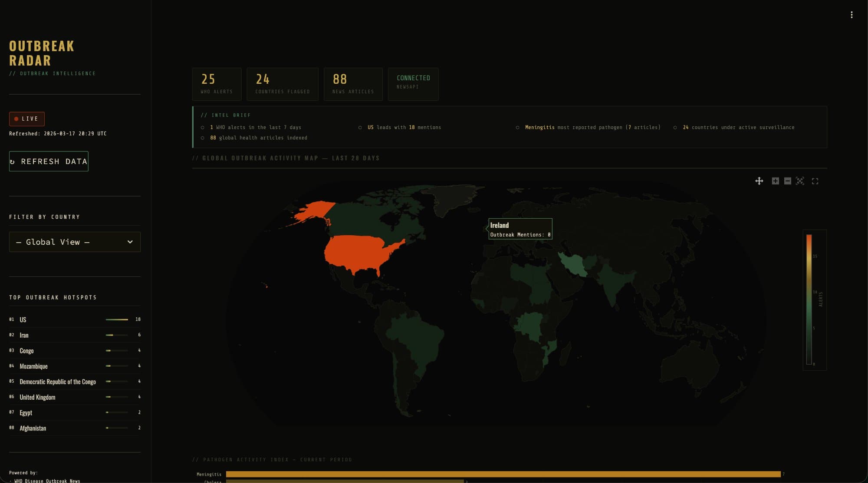The height and width of the screenshot is (483, 868).
Task: Click '1 WHO alerts in the last 7 days'
Action: click(255, 127)
